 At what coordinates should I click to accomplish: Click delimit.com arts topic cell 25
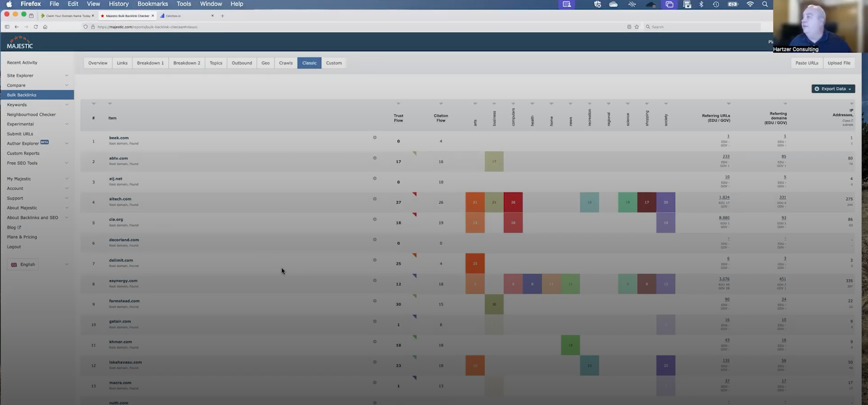point(475,263)
